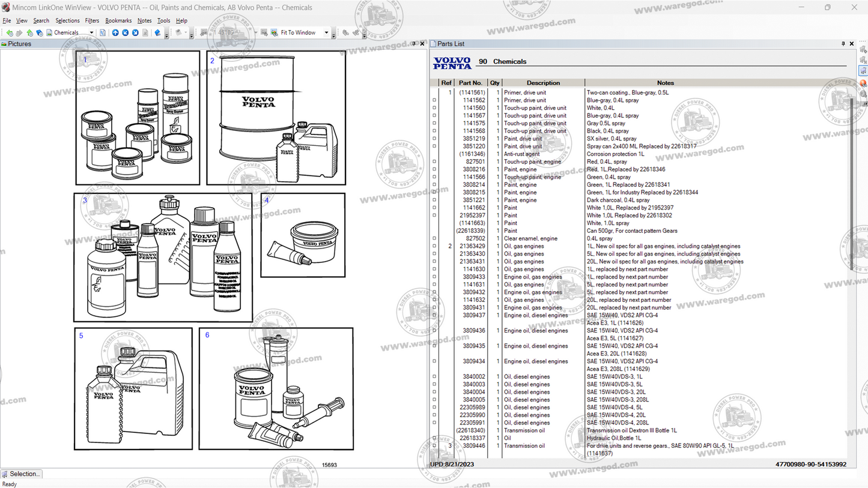Click the Mincom LinkOne app icon in title bar

tap(5, 7)
